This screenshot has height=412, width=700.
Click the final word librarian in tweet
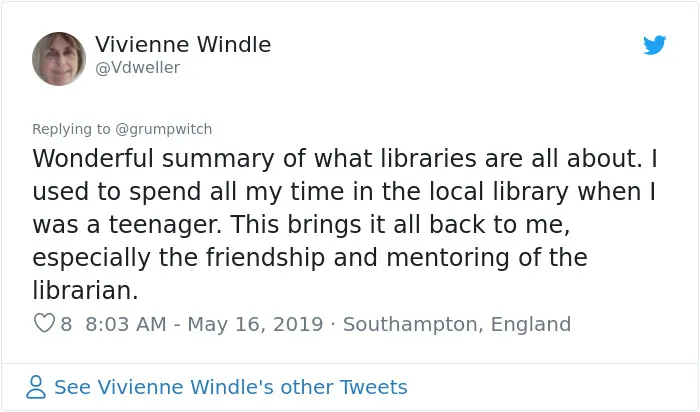[85, 291]
